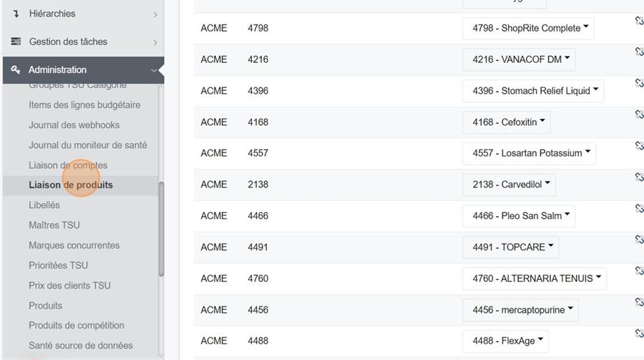The width and height of the screenshot is (644, 360).
Task: Unlink the Cefoxitin product row
Action: pos(640,115)
